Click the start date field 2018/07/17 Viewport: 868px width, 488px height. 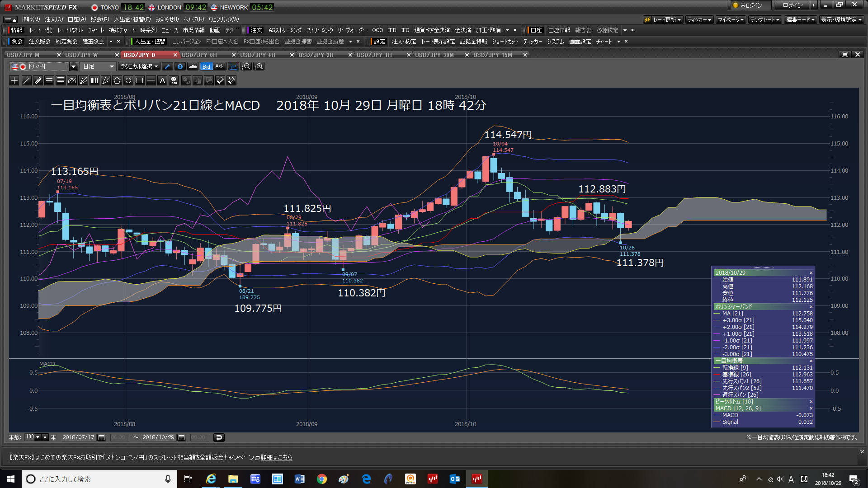[x=79, y=437]
